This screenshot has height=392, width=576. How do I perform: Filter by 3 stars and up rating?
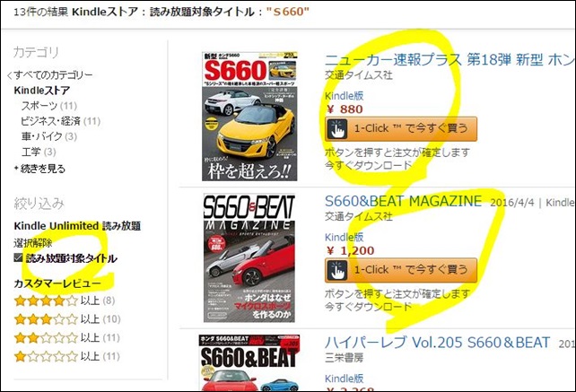(x=67, y=318)
